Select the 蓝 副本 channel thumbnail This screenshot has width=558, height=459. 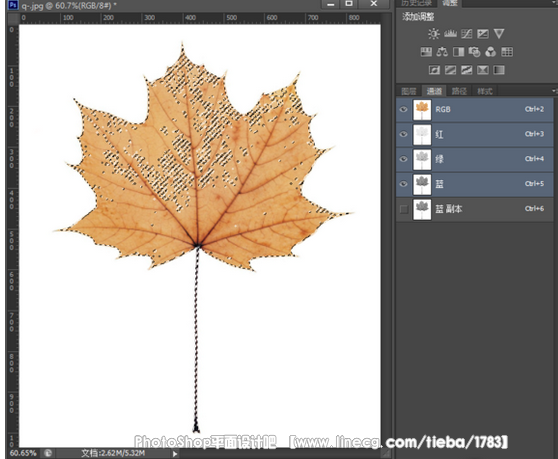[x=422, y=209]
